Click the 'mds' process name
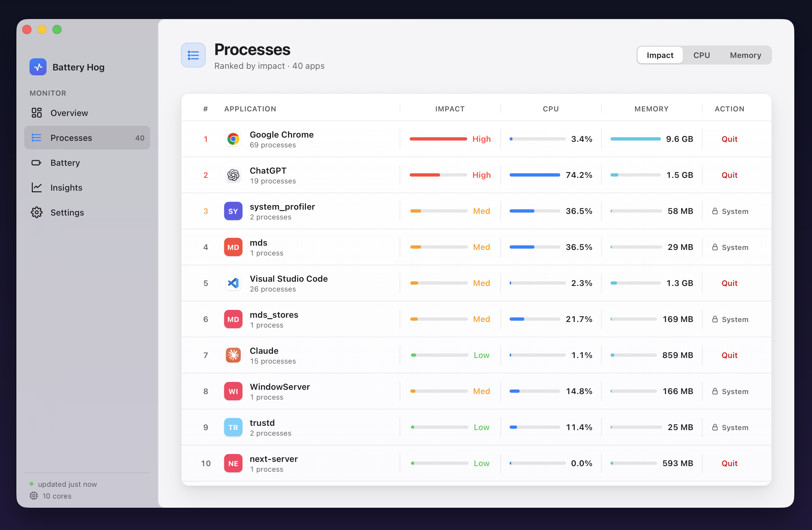The height and width of the screenshot is (530, 812). pyautogui.click(x=258, y=243)
